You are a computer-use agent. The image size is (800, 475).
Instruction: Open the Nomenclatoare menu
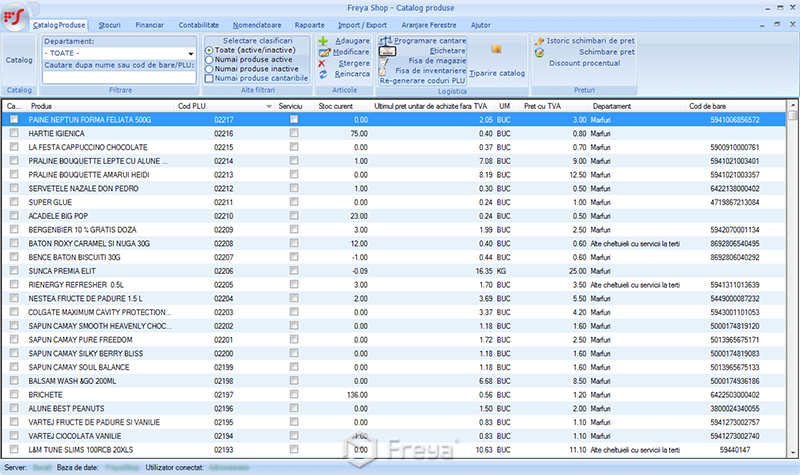point(257,25)
